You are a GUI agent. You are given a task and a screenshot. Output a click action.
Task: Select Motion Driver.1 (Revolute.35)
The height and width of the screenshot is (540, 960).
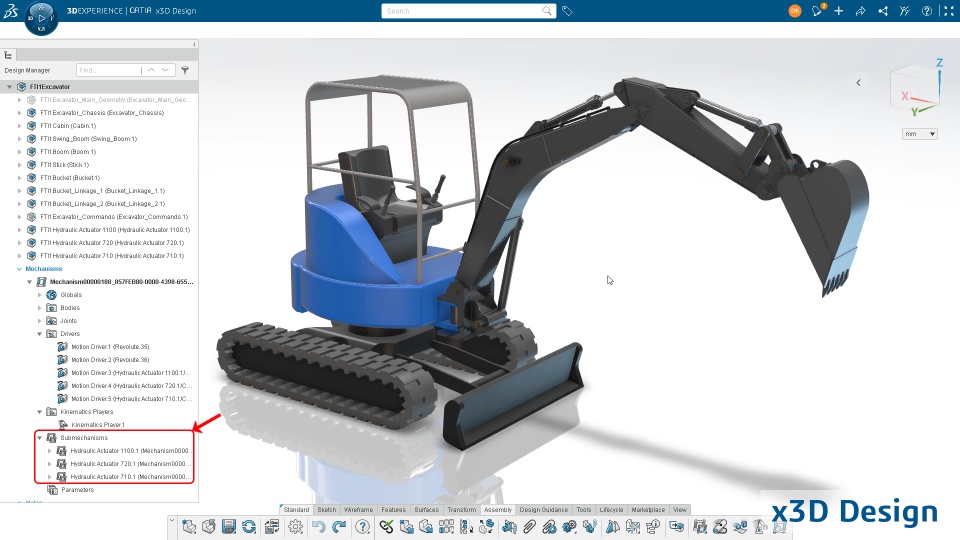tap(110, 347)
